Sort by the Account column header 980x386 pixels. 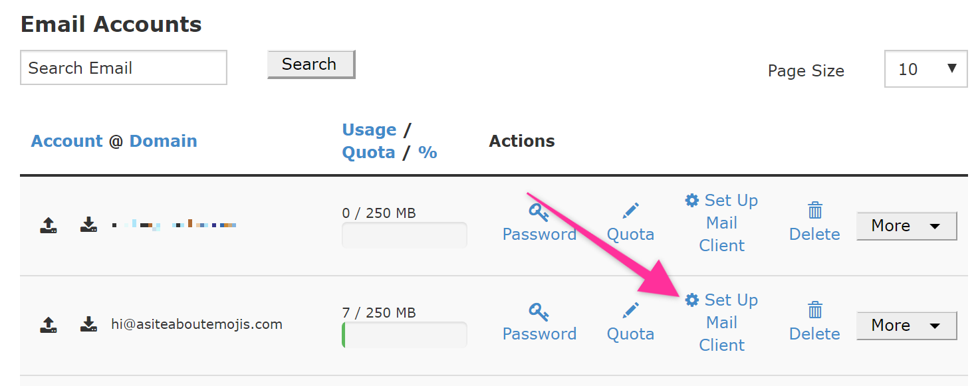[x=66, y=141]
